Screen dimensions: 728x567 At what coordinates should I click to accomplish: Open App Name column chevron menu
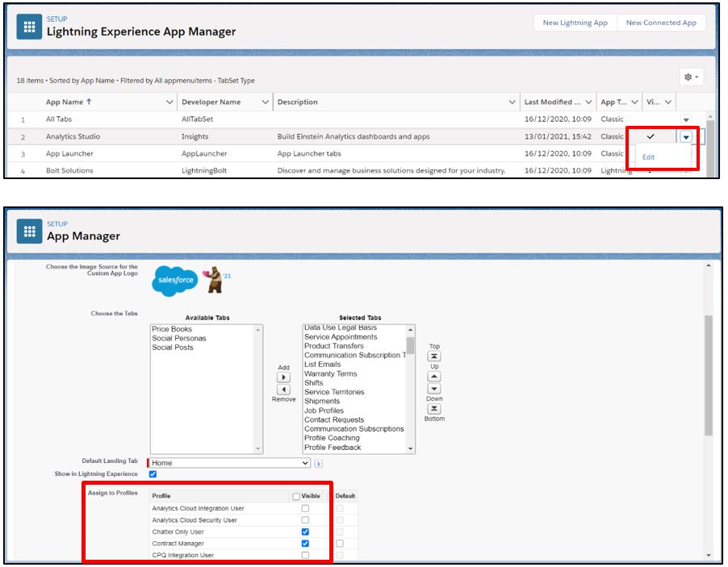click(x=169, y=102)
